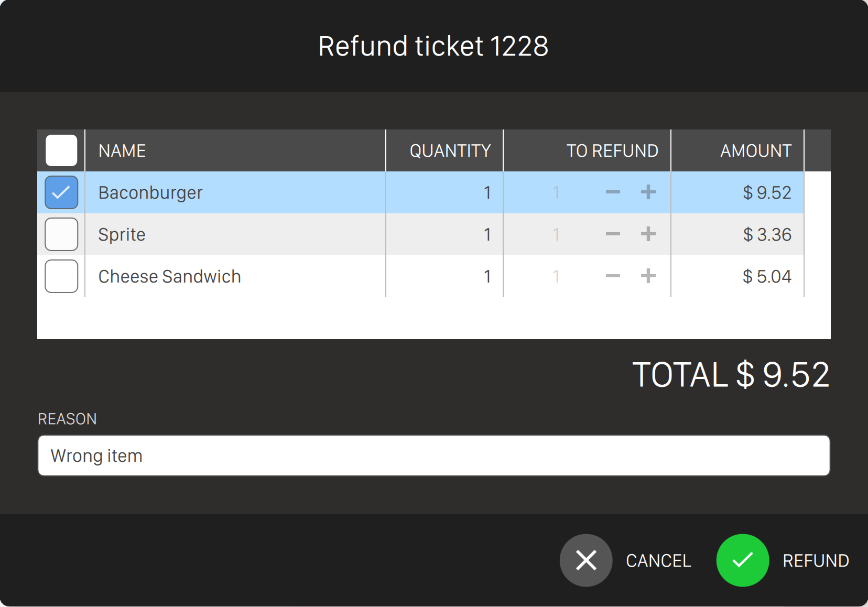The height and width of the screenshot is (607, 868).
Task: Click the gray Cancel X icon
Action: click(x=586, y=560)
